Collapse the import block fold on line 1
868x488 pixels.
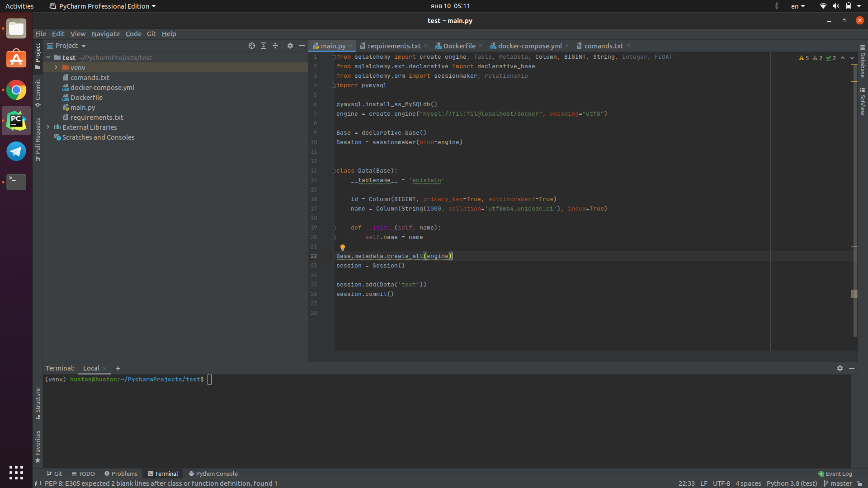[334, 57]
